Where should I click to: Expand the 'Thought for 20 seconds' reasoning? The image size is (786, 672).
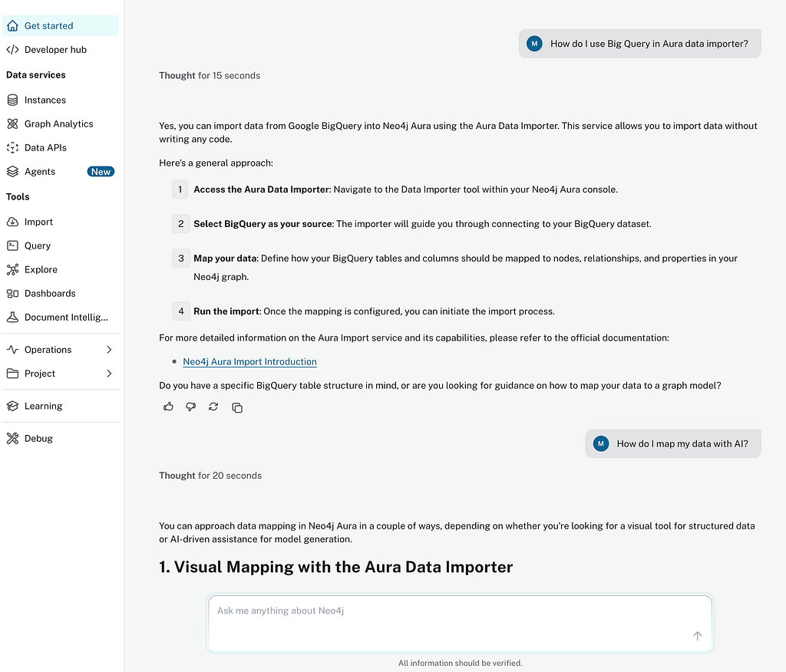point(210,476)
